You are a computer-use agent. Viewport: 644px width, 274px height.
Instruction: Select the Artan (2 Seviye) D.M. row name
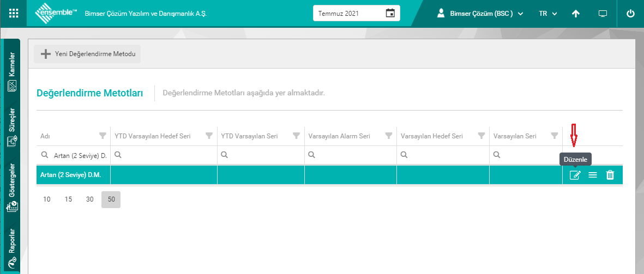pos(71,175)
